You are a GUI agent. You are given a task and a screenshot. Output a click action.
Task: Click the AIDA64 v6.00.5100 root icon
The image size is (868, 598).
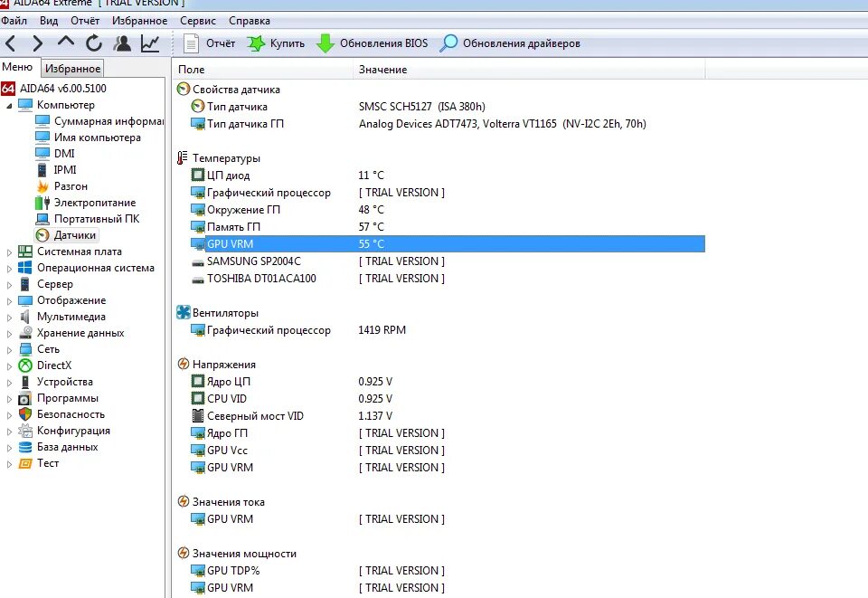click(x=8, y=89)
